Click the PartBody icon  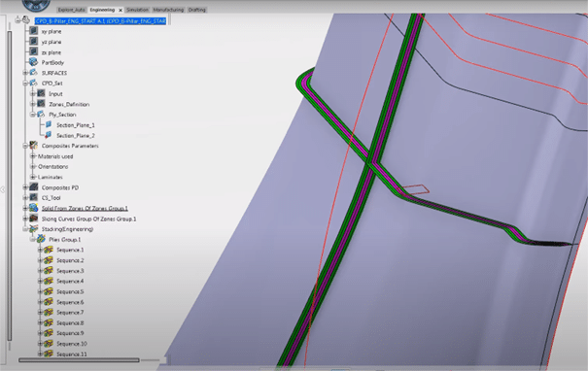tap(34, 62)
